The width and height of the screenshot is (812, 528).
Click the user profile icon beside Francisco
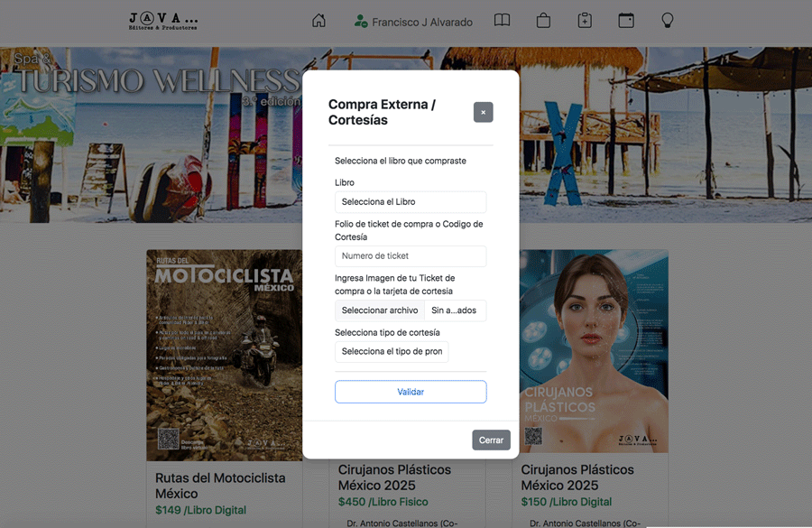(x=361, y=22)
